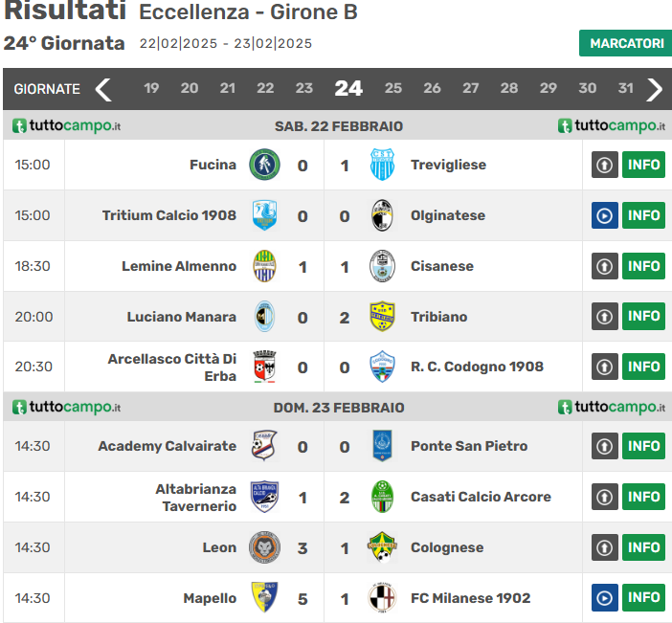Switch to giornata 31
Viewport: 672px width, 623px height.
(x=625, y=88)
